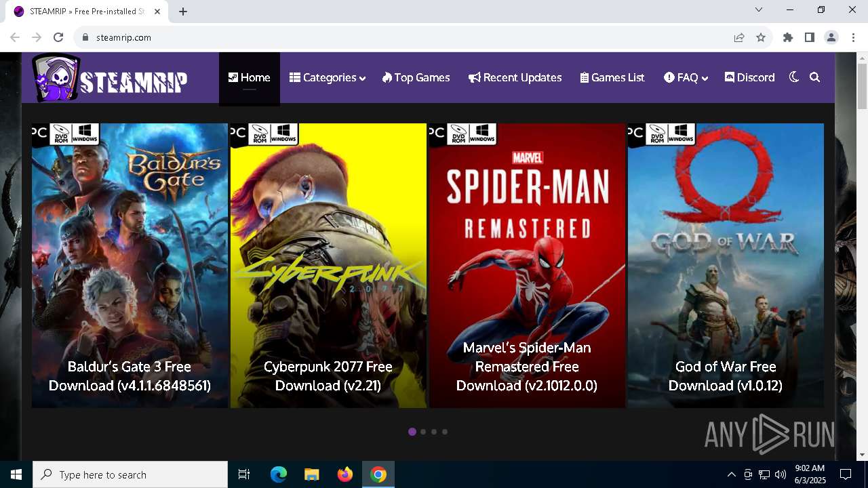The height and width of the screenshot is (488, 868).
Task: Open Top Games page
Action: [416, 78]
